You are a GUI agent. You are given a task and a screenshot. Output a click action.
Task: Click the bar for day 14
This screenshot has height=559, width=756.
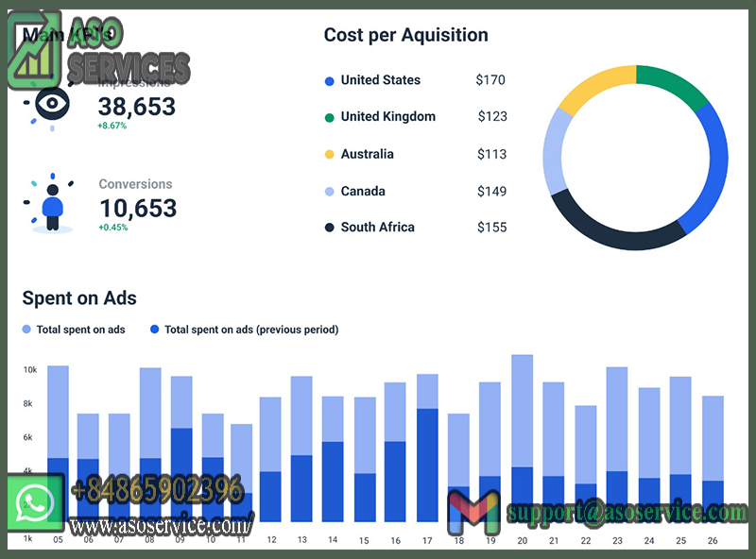(333, 459)
